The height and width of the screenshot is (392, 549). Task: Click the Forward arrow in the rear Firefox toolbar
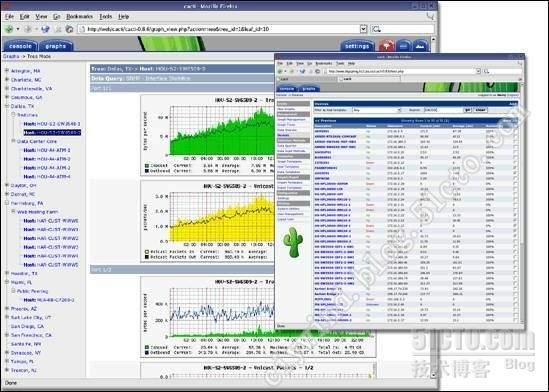(28, 29)
